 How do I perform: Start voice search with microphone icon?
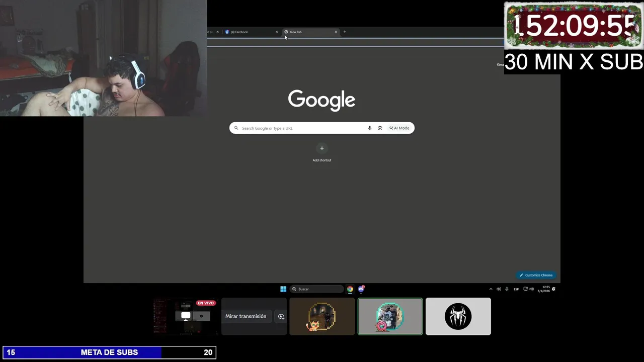click(370, 128)
